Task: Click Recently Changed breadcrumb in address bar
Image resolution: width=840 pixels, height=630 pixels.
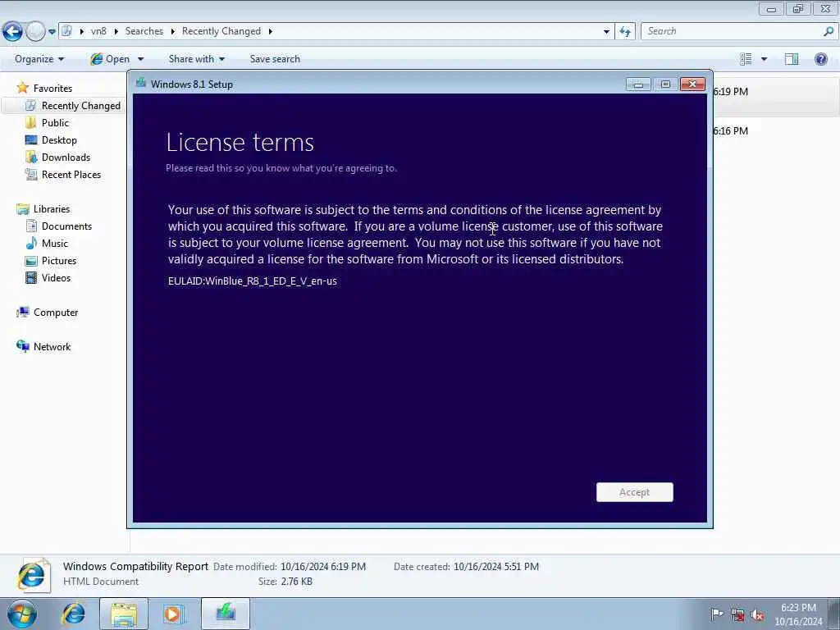Action: tap(221, 31)
